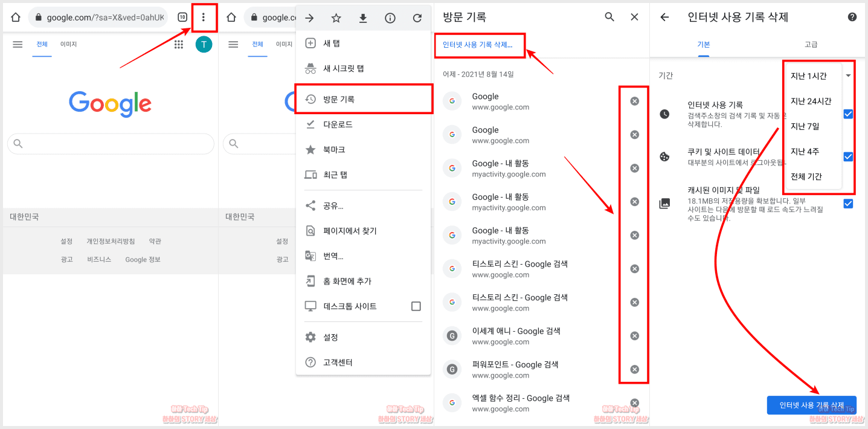
Task: Open the Google 정보 footer link
Action: coord(143,259)
